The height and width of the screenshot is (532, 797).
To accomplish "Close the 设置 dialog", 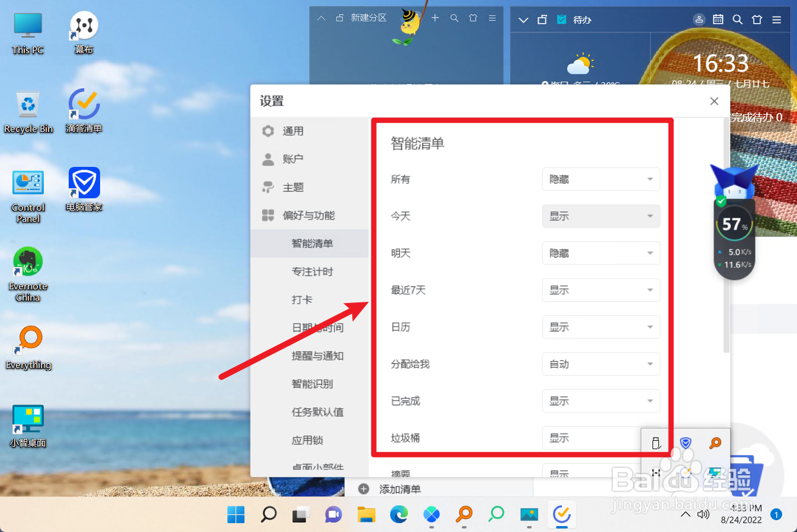I will coord(714,101).
